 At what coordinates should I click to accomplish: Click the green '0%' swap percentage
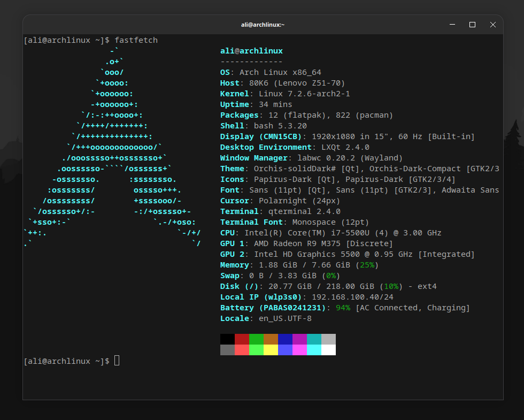[x=331, y=276]
